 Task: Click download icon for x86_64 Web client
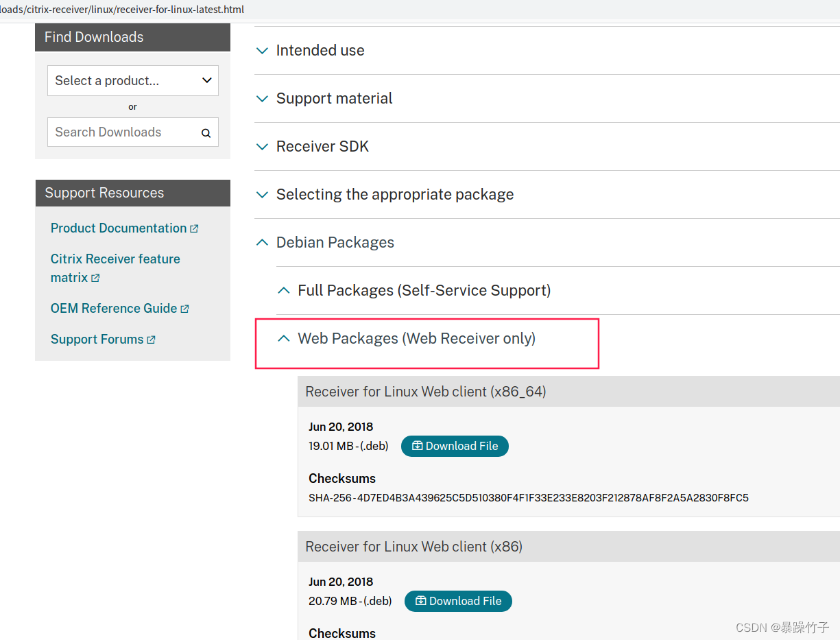tap(417, 446)
